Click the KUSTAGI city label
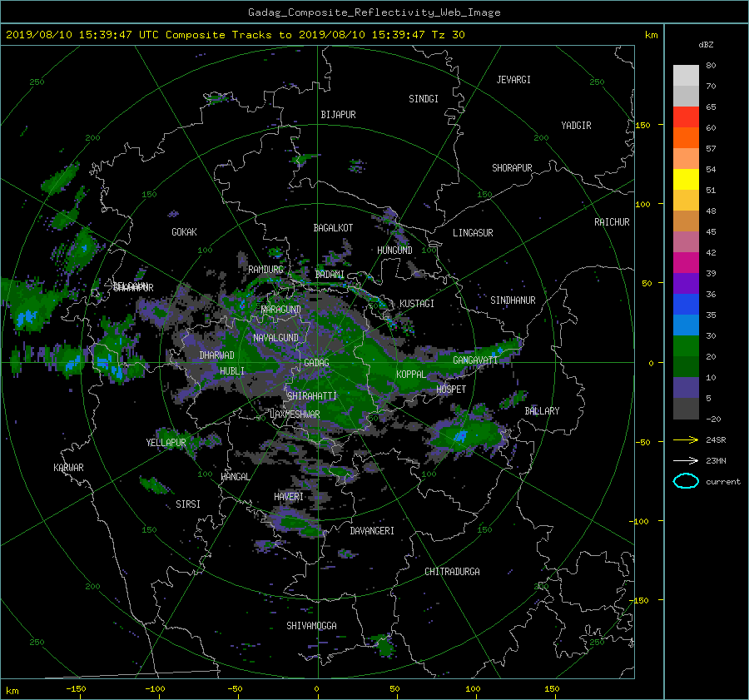The height and width of the screenshot is (700, 749). coord(417,304)
